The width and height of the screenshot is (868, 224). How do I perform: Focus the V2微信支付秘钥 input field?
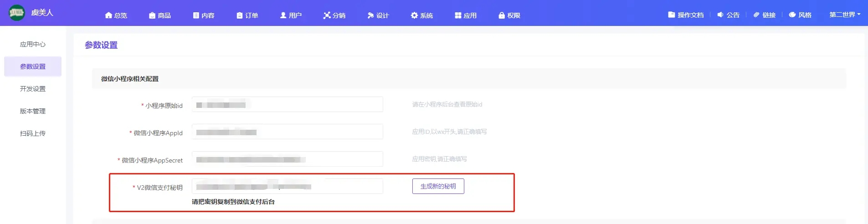[x=287, y=187]
